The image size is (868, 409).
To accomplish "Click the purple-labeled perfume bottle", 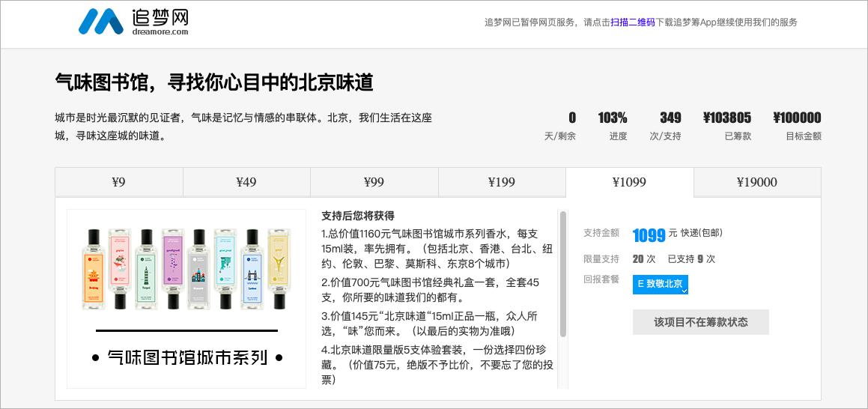I will pyautogui.click(x=173, y=269).
